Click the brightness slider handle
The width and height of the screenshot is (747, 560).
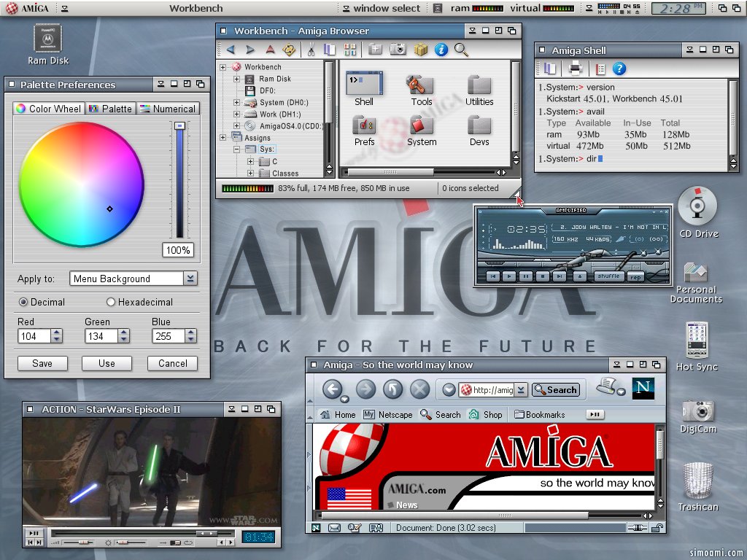(x=179, y=125)
